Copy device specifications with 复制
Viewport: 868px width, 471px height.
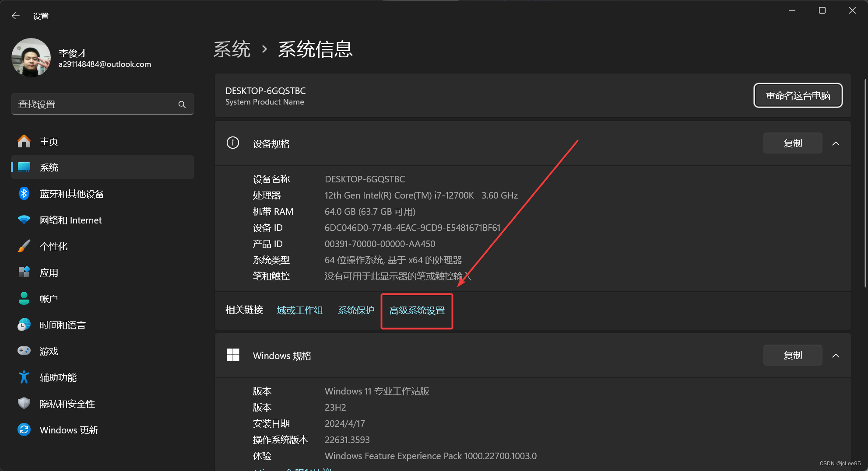793,143
